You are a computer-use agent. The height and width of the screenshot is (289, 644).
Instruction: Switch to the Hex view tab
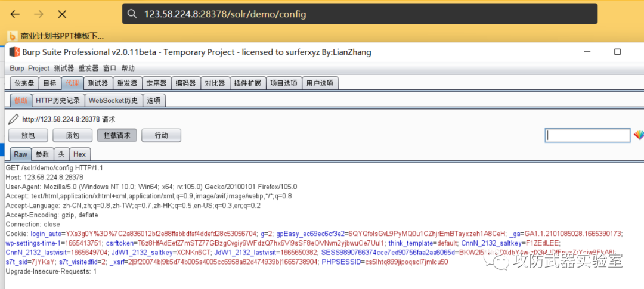pos(80,154)
